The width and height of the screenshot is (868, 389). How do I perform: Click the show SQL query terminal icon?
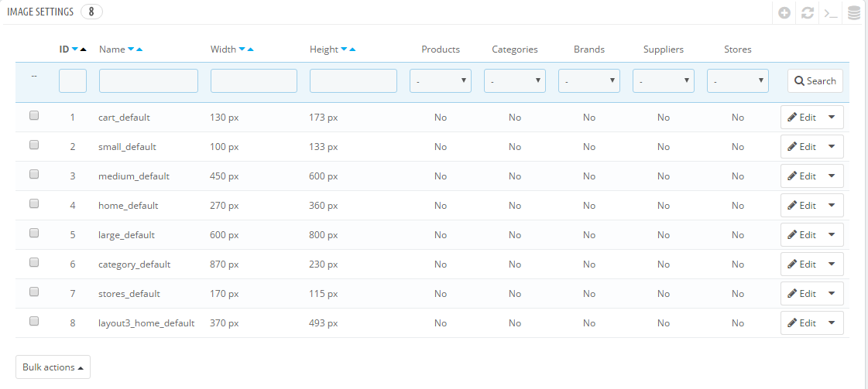click(831, 13)
